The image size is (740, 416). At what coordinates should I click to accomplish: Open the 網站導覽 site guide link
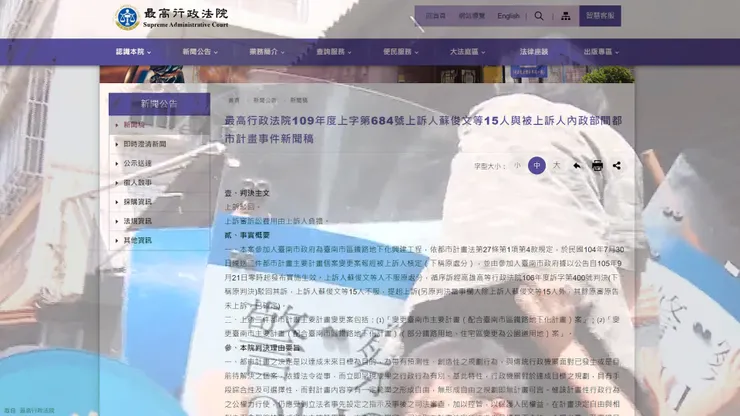point(471,16)
